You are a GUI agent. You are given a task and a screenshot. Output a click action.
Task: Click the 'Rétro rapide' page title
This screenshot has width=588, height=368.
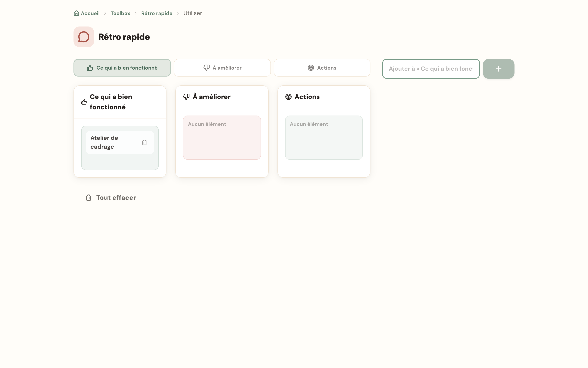[x=124, y=37]
